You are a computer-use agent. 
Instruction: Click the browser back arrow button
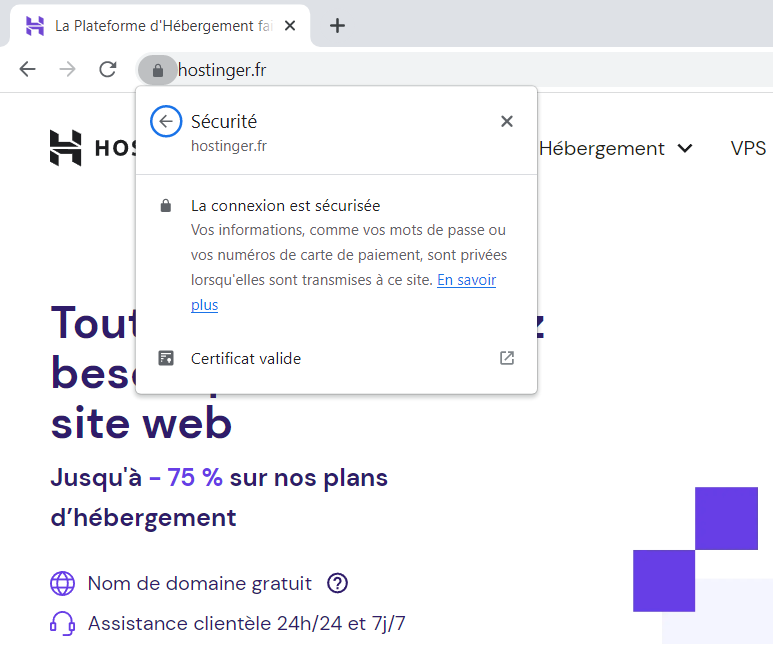[28, 69]
